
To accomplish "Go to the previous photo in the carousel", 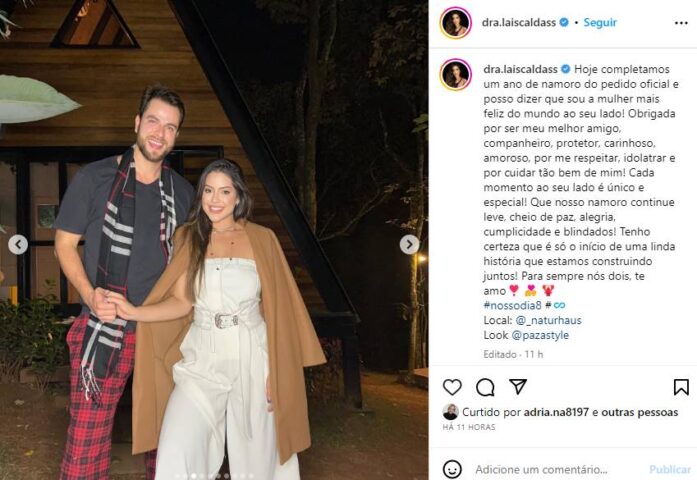I will tap(18, 244).
